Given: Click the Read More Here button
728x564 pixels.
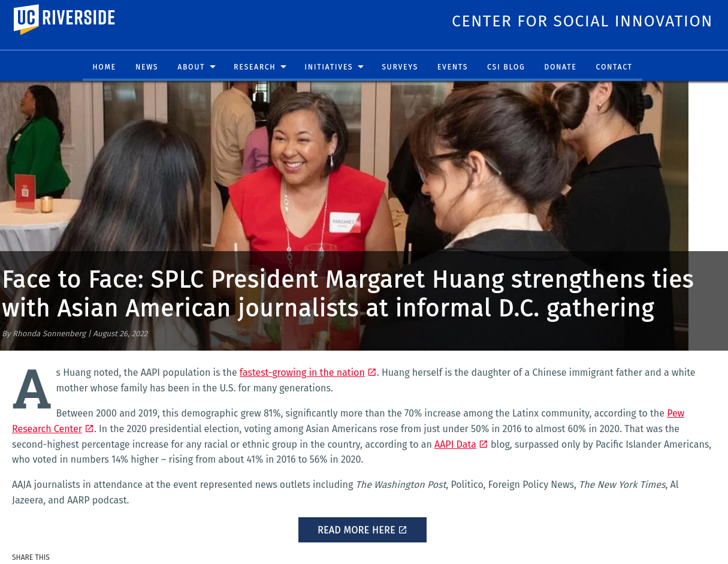Looking at the screenshot, I should (x=363, y=530).
